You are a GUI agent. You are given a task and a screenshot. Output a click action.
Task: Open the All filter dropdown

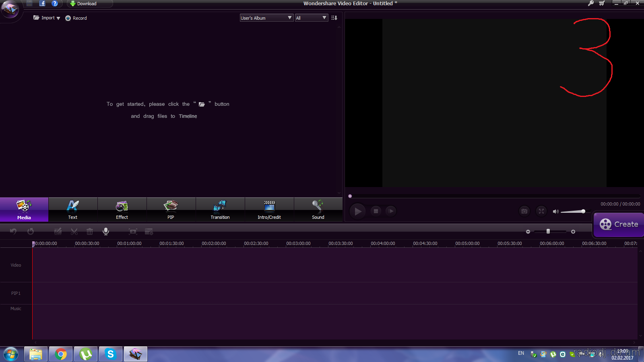(x=312, y=18)
